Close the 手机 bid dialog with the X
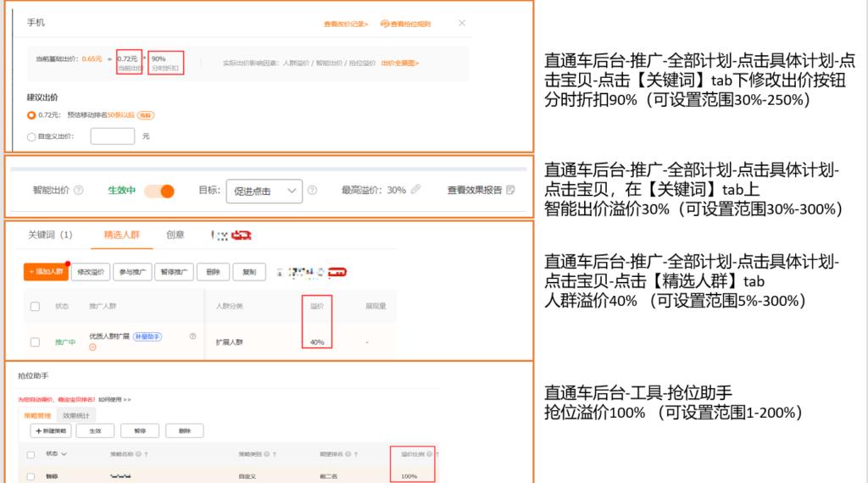The image size is (868, 483). [x=462, y=23]
